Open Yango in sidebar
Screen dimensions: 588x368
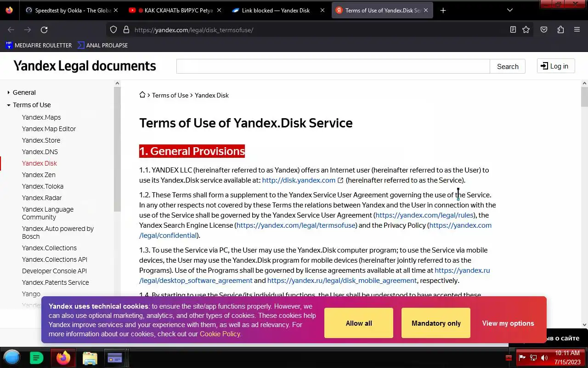point(31,294)
